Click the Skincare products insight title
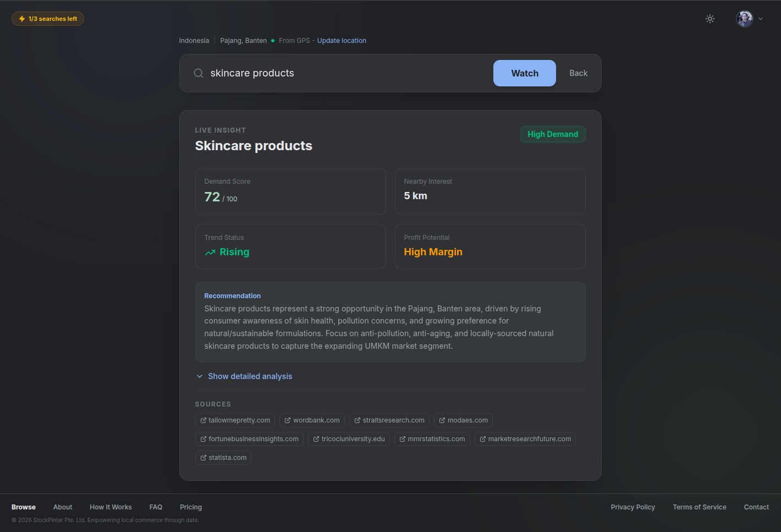Image resolution: width=781 pixels, height=532 pixels. 254,146
